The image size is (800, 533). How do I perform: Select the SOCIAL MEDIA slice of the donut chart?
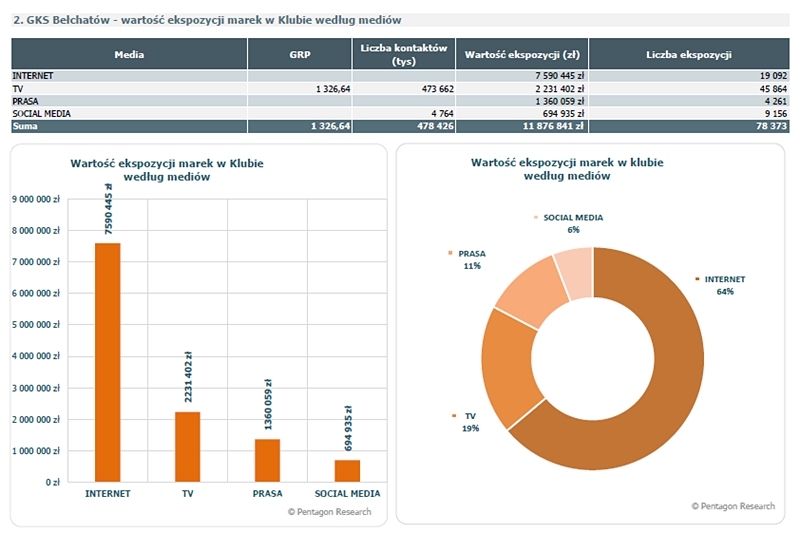point(576,273)
